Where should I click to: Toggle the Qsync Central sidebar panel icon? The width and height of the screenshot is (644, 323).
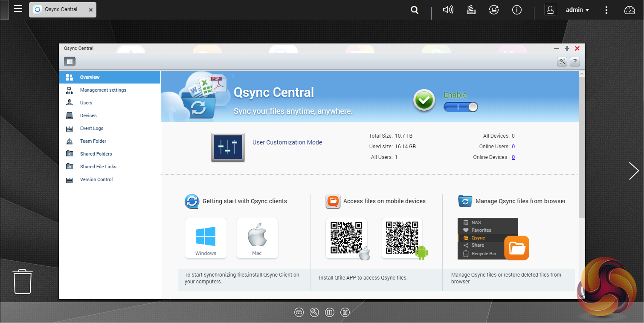pos(70,61)
